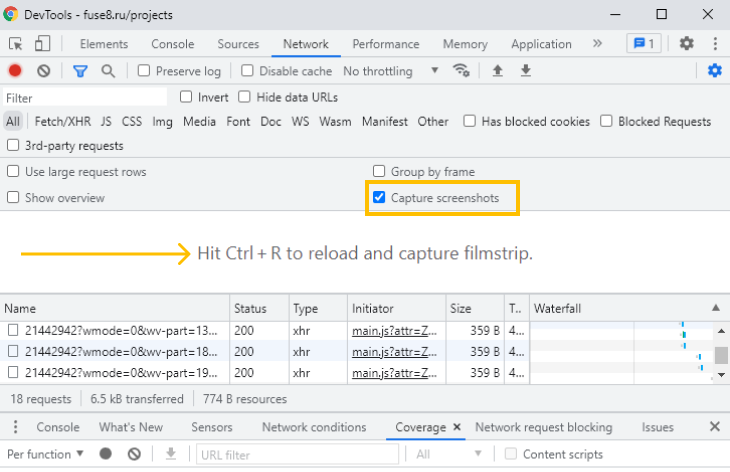
Task: Open the No throttling dropdown
Action: 390,71
